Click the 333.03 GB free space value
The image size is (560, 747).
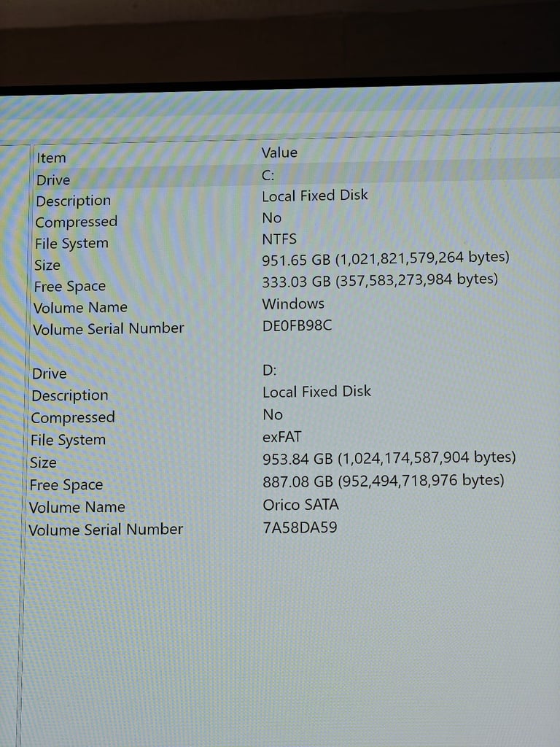[x=380, y=280]
